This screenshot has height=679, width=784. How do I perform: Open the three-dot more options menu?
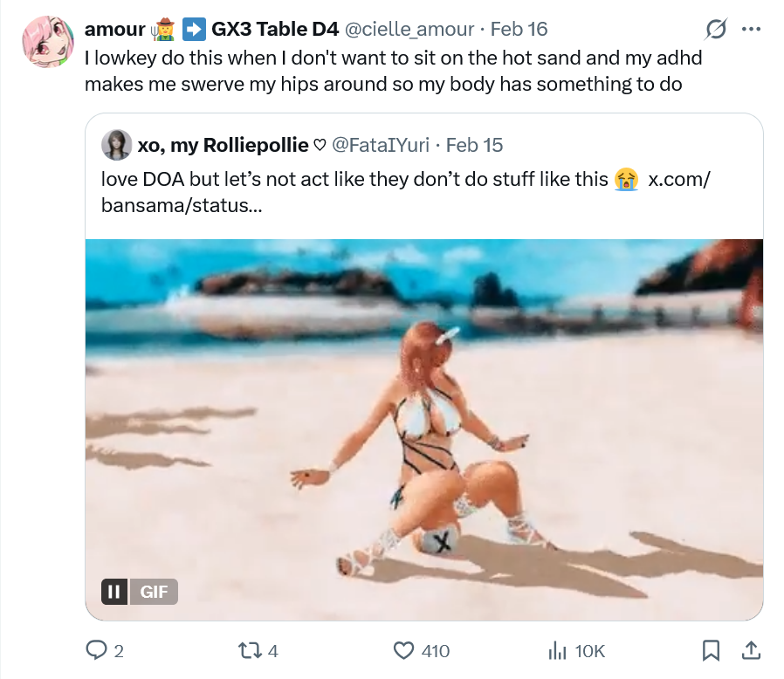click(x=751, y=29)
